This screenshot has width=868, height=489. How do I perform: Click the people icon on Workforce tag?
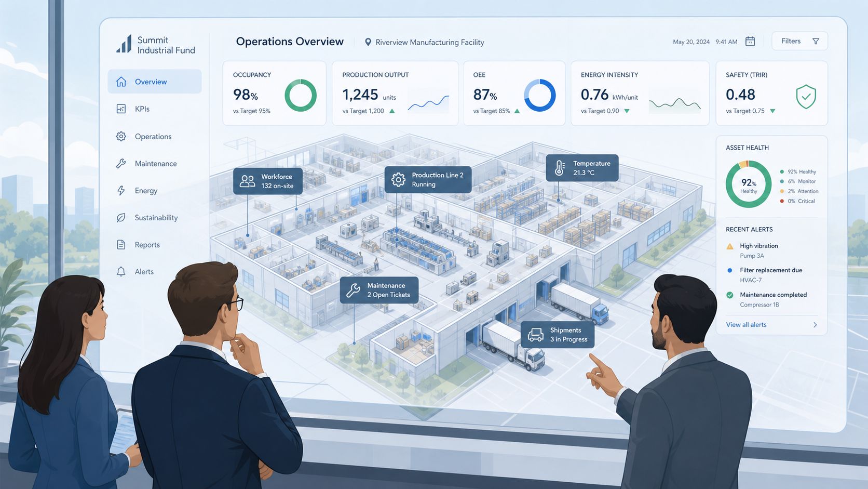(x=248, y=181)
